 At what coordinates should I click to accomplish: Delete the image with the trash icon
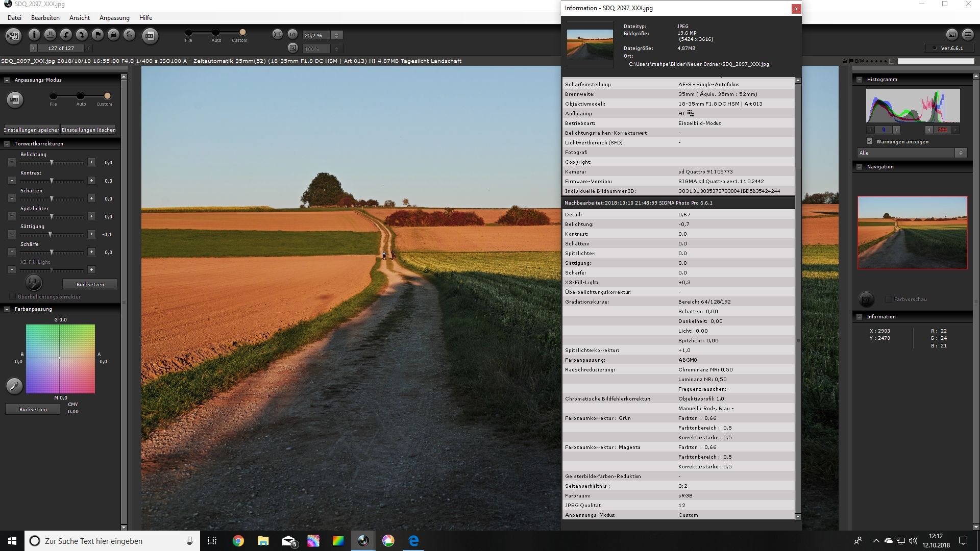(130, 35)
